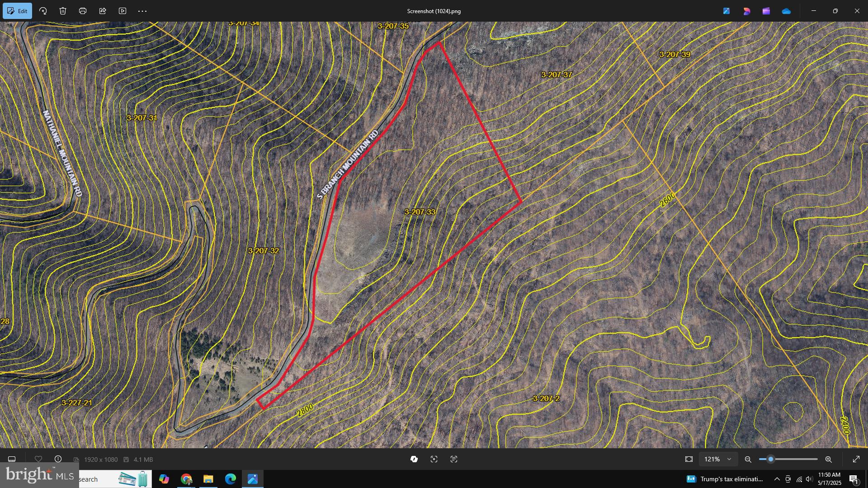Click the Copilot visual search icon
Image resolution: width=868 pixels, height=488 pixels.
click(x=414, y=459)
